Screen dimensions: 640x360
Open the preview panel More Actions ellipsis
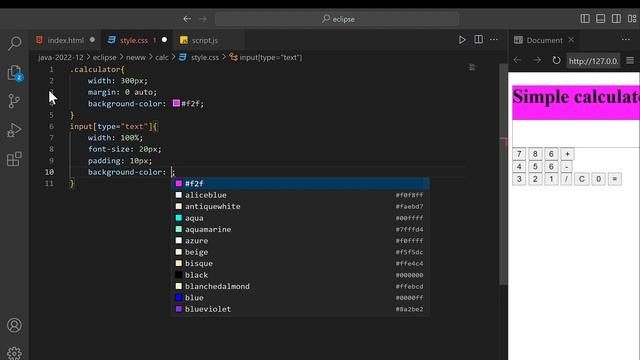tap(626, 40)
